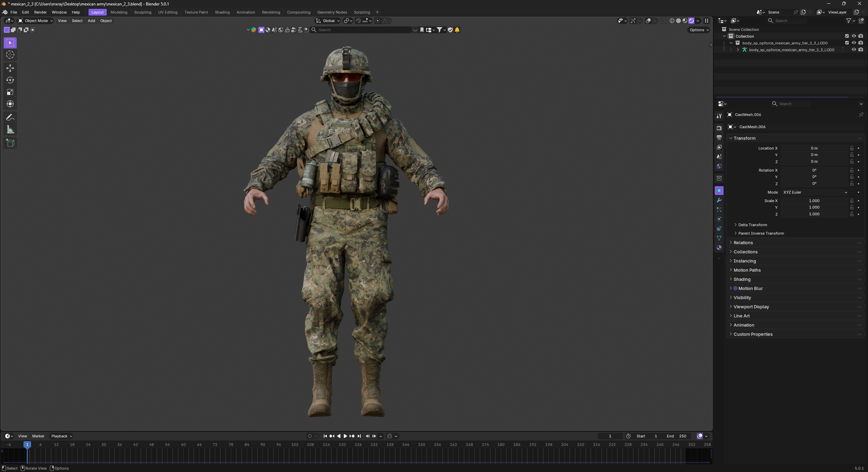
Task: Open the Options popover in viewport
Action: (699, 30)
